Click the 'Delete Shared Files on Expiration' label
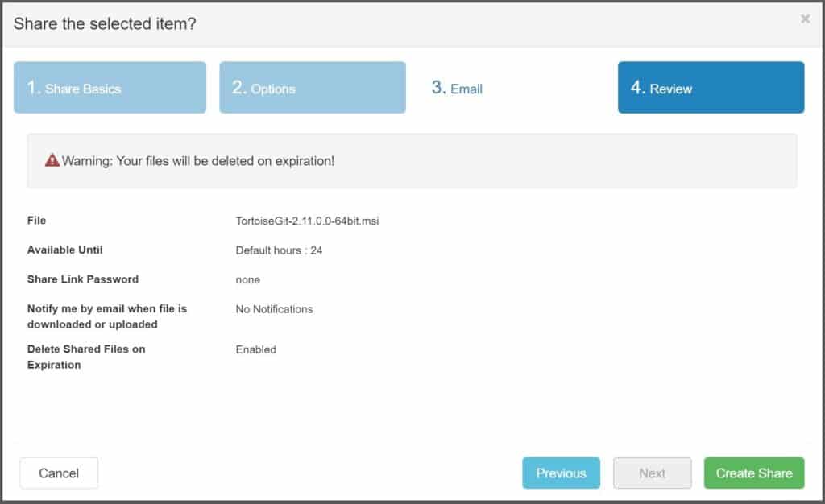Screen dimensions: 825x504 click(86, 357)
